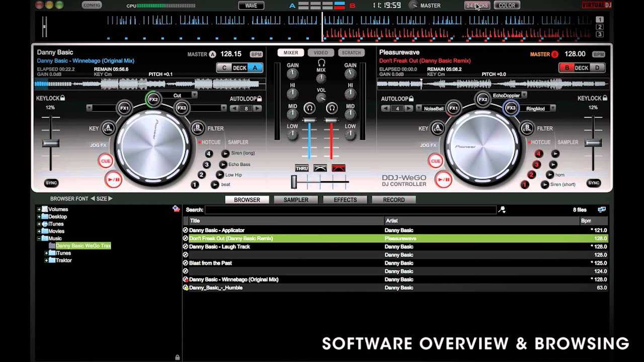Viewport: 644px width, 362px height.
Task: Open right deck RingMod effect dropdown
Action: pos(552,108)
